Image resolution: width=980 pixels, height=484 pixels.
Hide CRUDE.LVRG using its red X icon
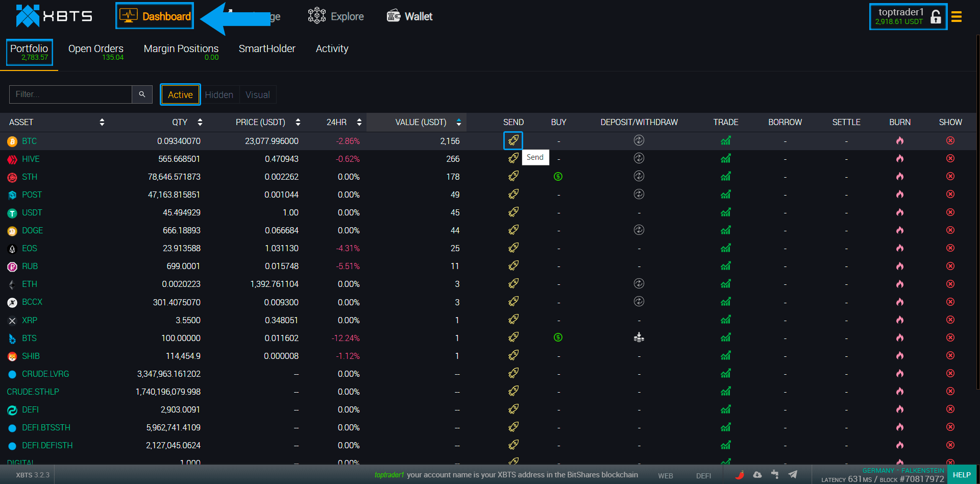[950, 373]
